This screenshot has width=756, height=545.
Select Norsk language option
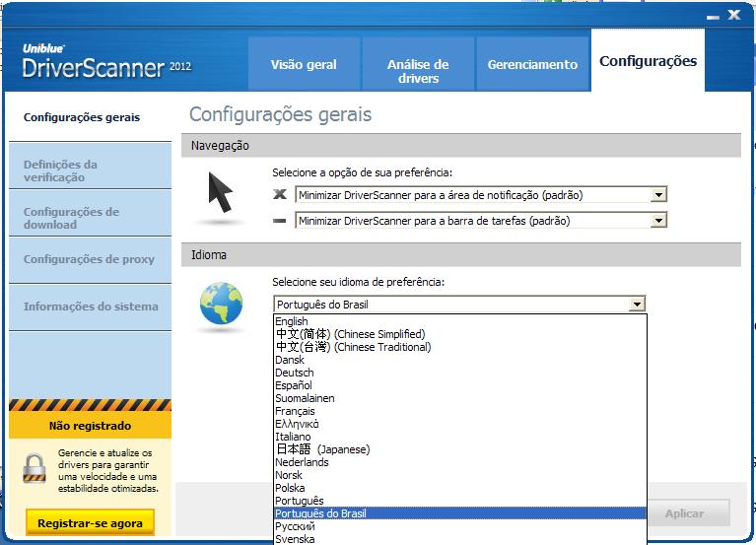pos(460,475)
